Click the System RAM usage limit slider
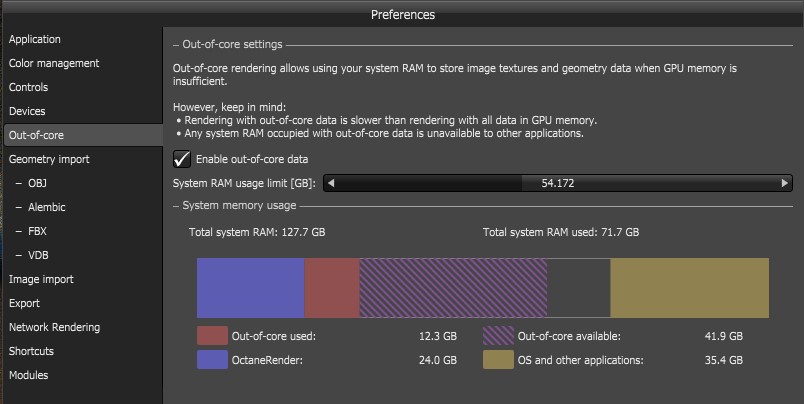 (x=557, y=183)
